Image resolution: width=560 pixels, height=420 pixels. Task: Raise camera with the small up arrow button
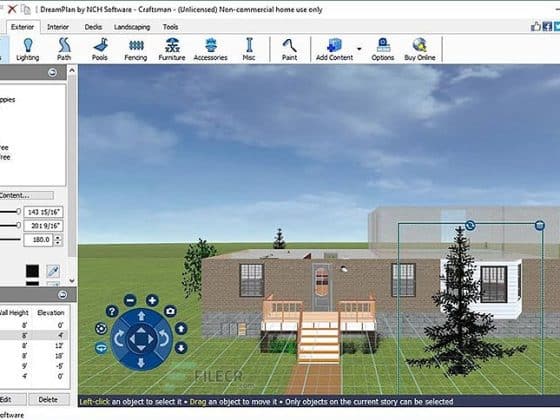coord(181,329)
